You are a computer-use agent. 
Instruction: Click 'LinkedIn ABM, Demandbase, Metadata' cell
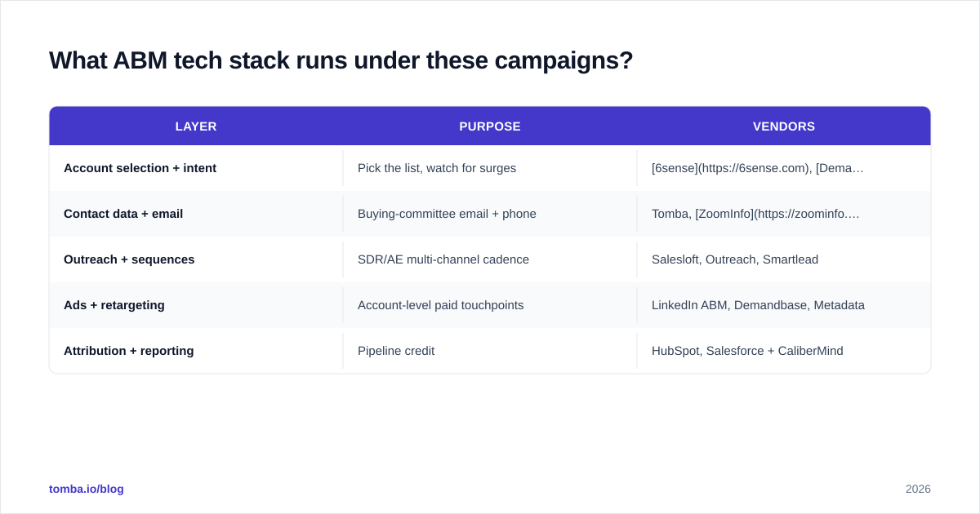click(784, 305)
